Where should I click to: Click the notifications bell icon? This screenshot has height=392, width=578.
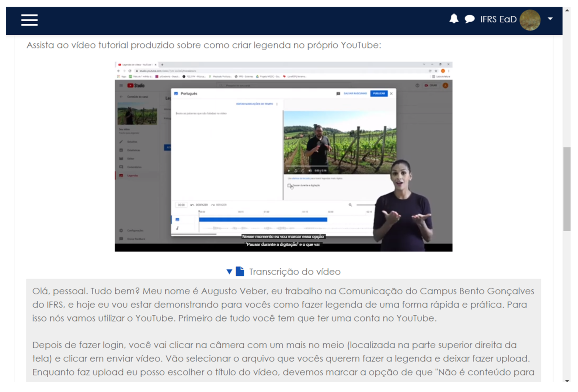pyautogui.click(x=454, y=19)
